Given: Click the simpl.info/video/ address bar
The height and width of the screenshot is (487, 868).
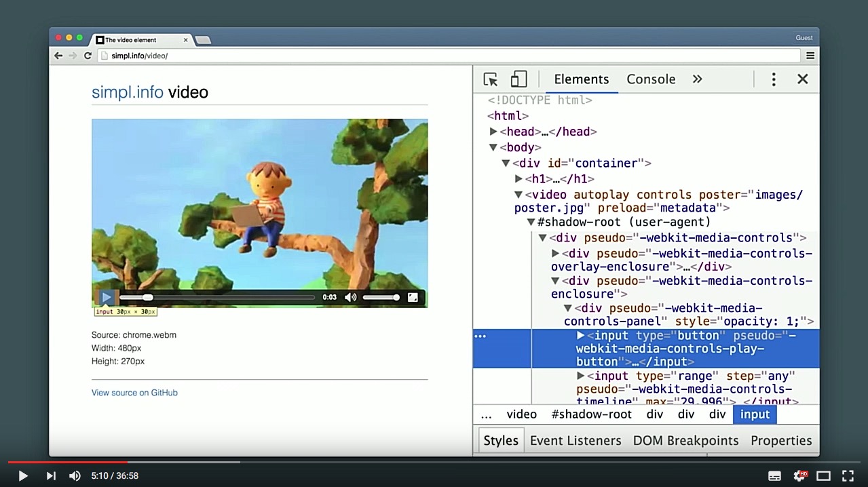Looking at the screenshot, I should 449,56.
